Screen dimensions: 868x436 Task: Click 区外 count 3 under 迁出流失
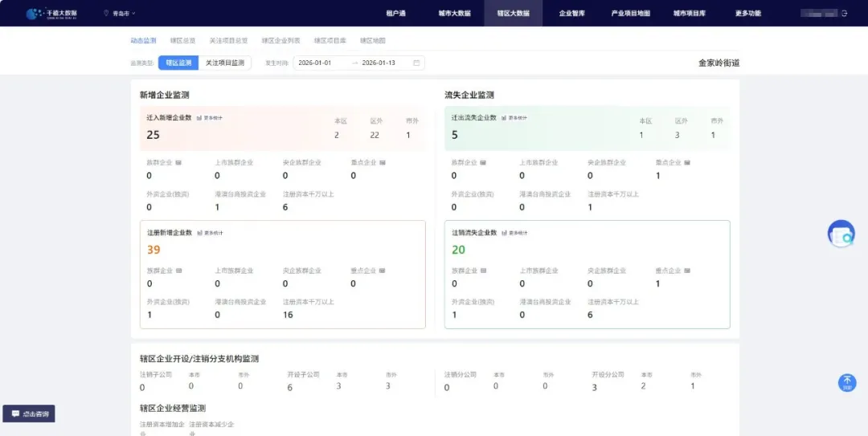pos(677,135)
